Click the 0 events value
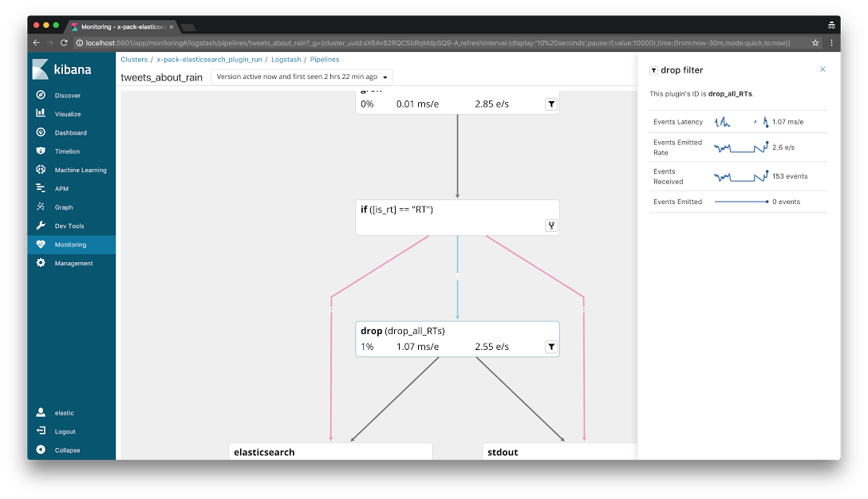868x499 pixels. coord(786,202)
